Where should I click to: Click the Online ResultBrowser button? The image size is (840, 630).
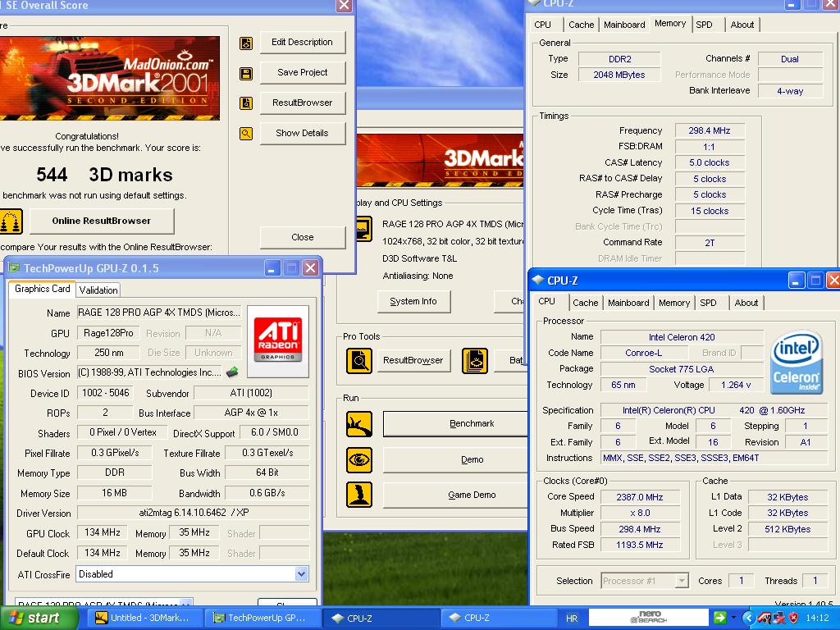click(x=102, y=221)
